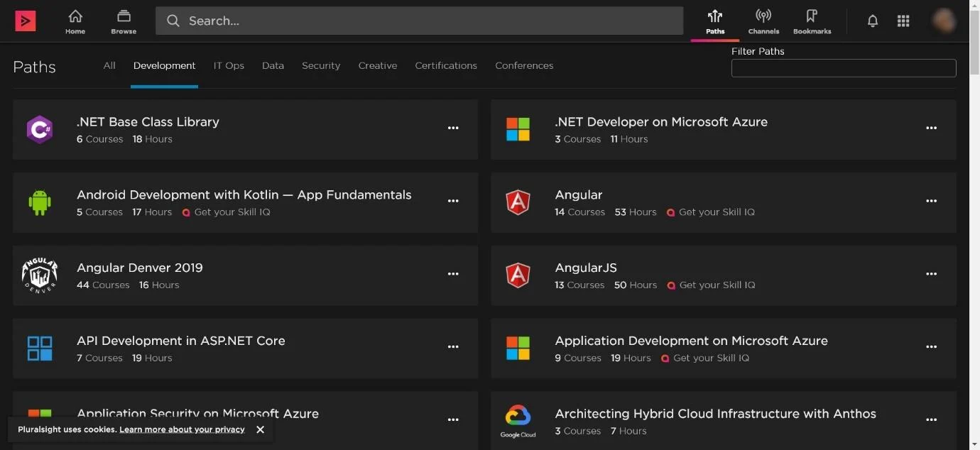Click the search magnifier icon
This screenshot has width=980, height=450.
click(x=173, y=21)
